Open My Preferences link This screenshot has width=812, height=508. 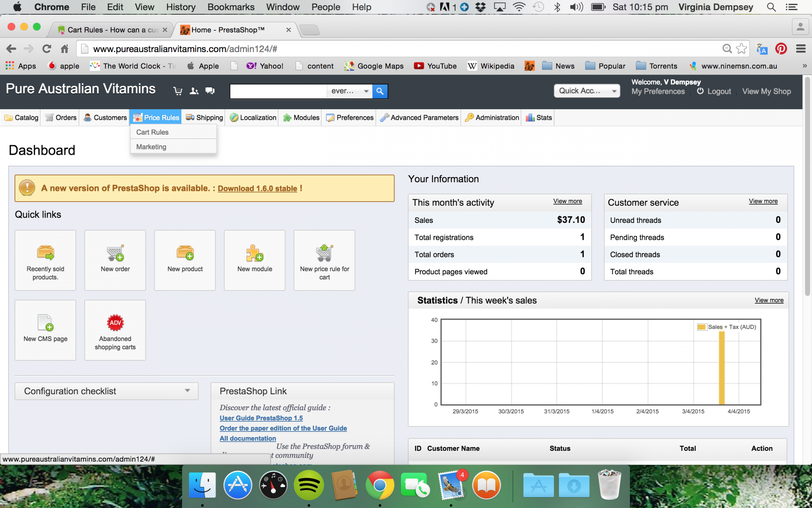click(658, 91)
